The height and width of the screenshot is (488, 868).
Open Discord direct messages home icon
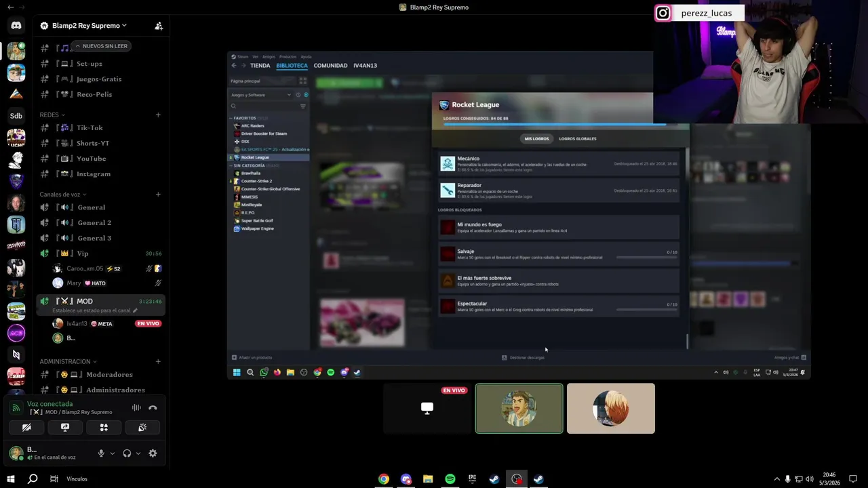coord(16,26)
